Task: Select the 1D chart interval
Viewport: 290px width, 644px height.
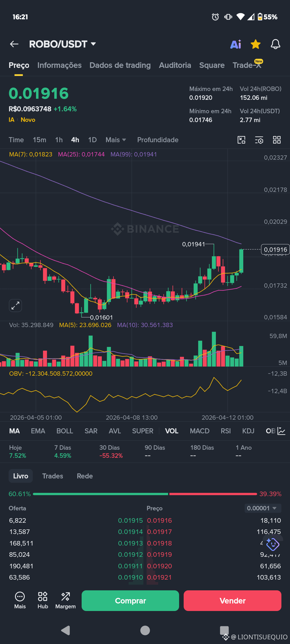Action: tap(92, 140)
